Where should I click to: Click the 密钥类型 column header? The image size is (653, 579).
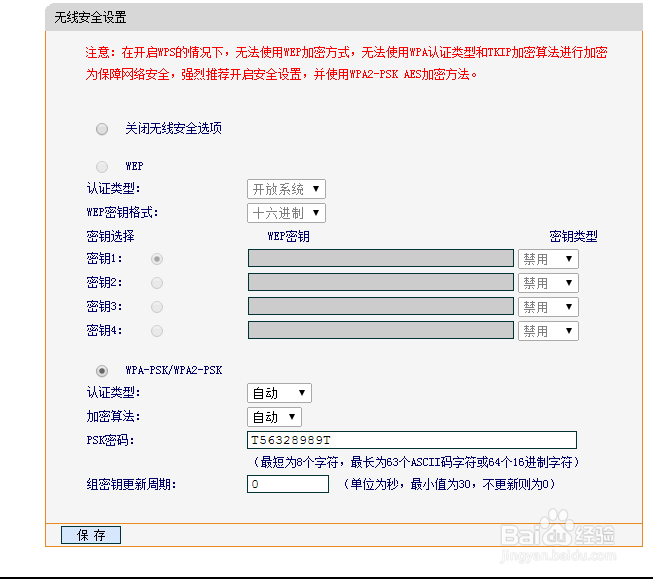click(x=573, y=237)
